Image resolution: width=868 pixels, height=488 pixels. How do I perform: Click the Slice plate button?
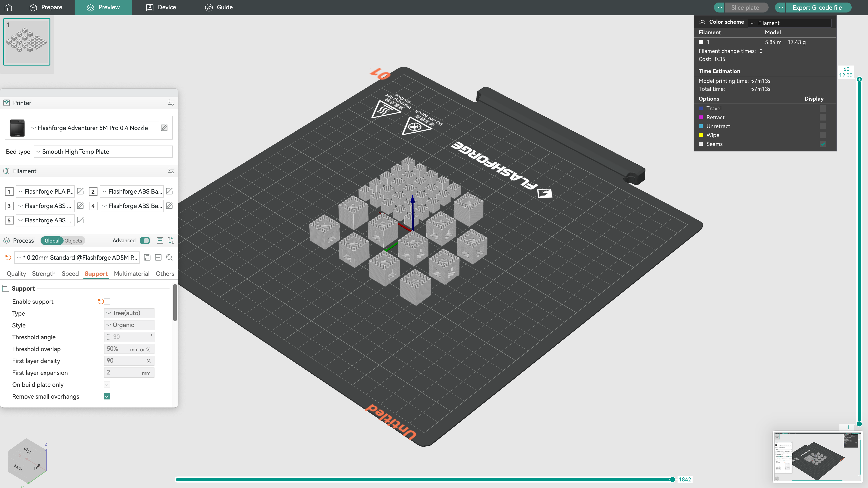point(746,7)
